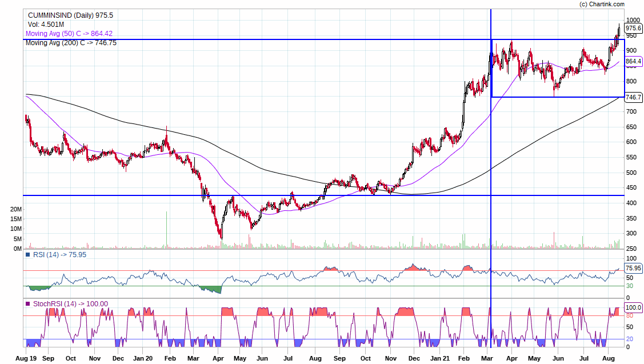Click the purple StochRSI legend square
The height and width of the screenshot is (364, 644).
[x=28, y=304]
